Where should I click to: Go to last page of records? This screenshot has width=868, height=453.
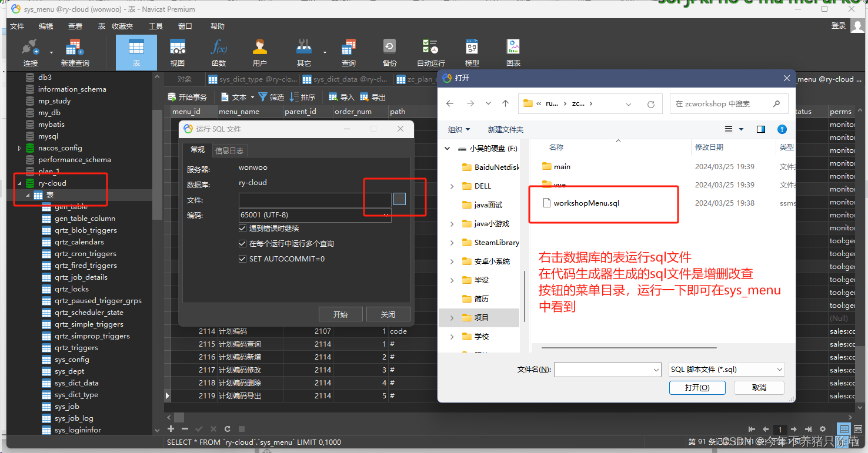[808, 429]
